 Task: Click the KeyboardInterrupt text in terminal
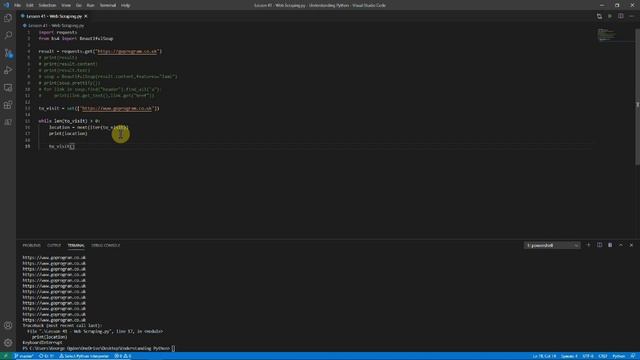[x=42, y=342]
